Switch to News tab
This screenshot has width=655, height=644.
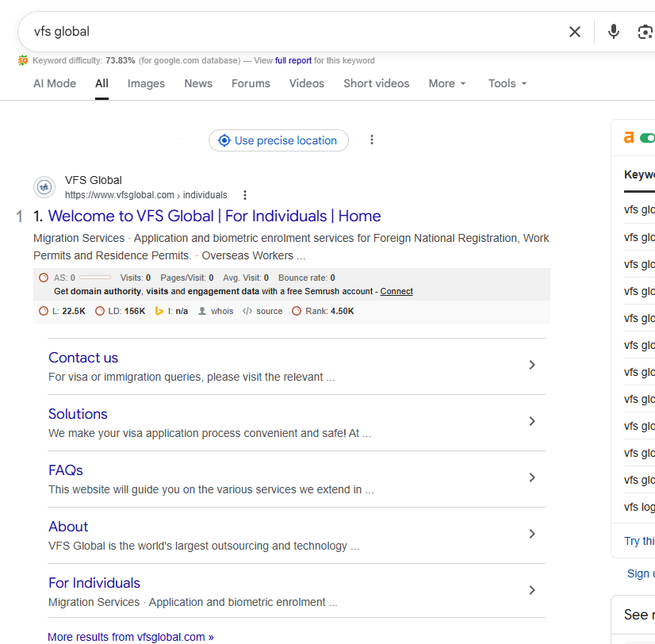click(198, 83)
